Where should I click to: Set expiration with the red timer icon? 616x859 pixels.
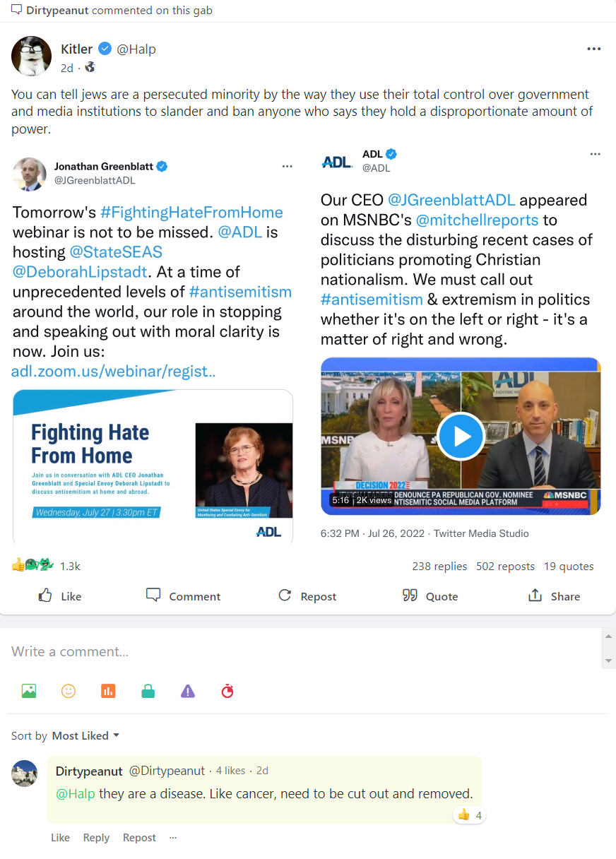click(227, 692)
